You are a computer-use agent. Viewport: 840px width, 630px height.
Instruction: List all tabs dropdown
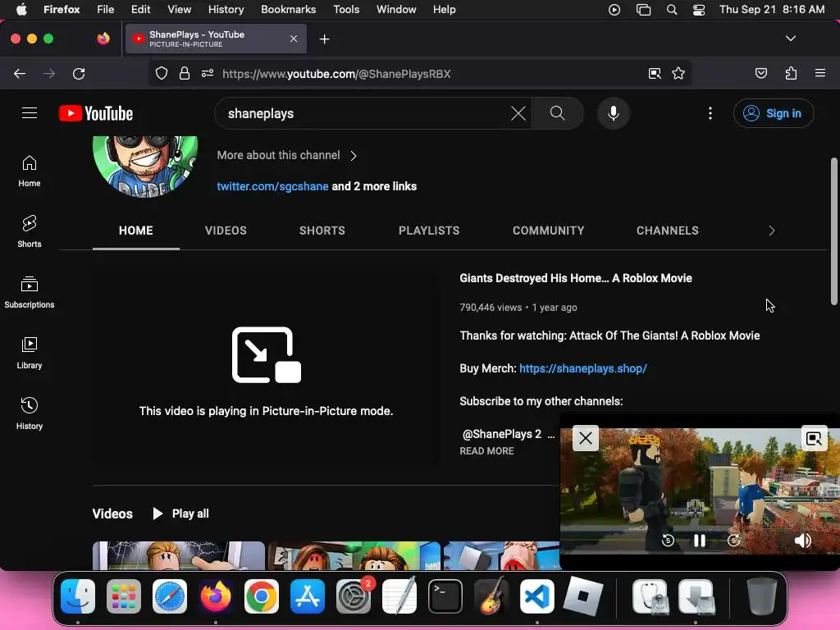[791, 39]
